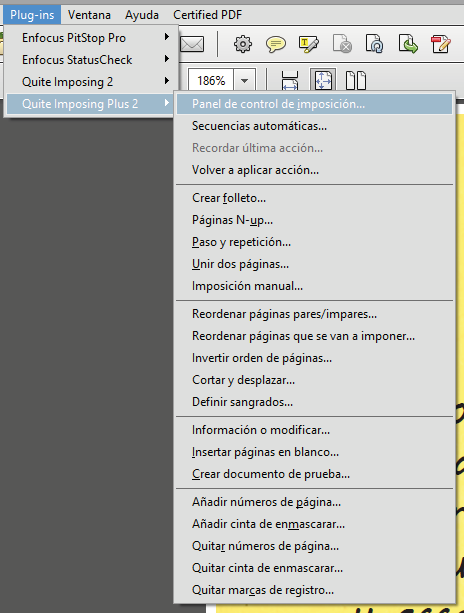Open Imposición manual
Viewport: 464px width, 613px height.
click(314, 286)
